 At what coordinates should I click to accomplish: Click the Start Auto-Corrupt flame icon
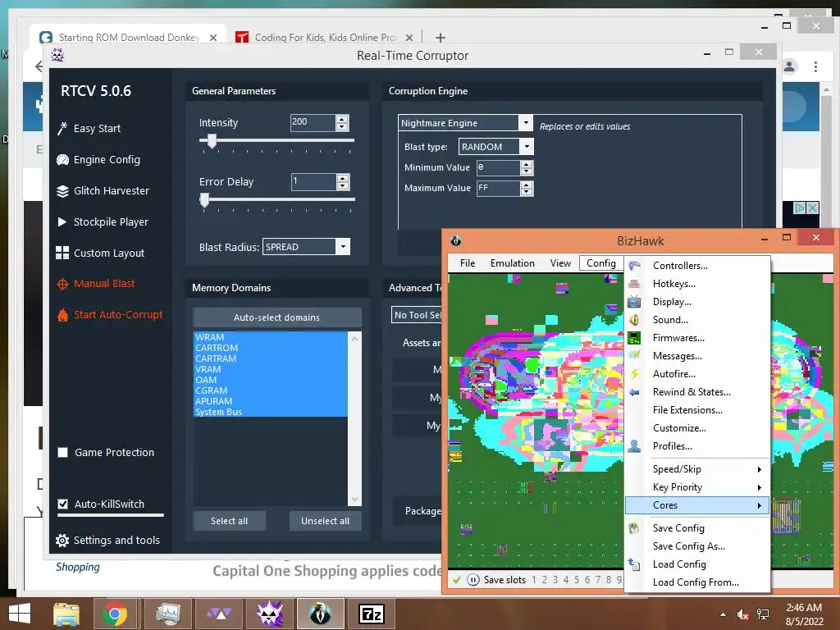click(x=62, y=315)
